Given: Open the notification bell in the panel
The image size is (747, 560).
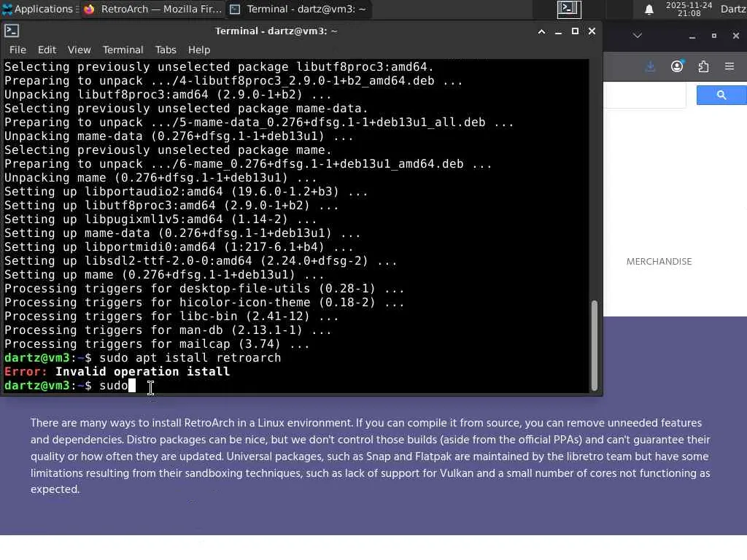Looking at the screenshot, I should tap(649, 9).
